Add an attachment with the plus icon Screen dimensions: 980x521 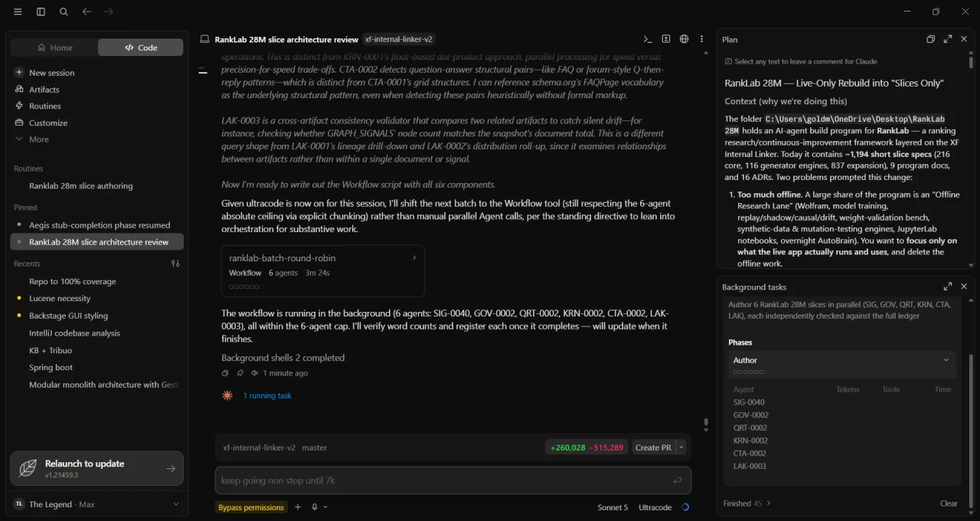[298, 507]
